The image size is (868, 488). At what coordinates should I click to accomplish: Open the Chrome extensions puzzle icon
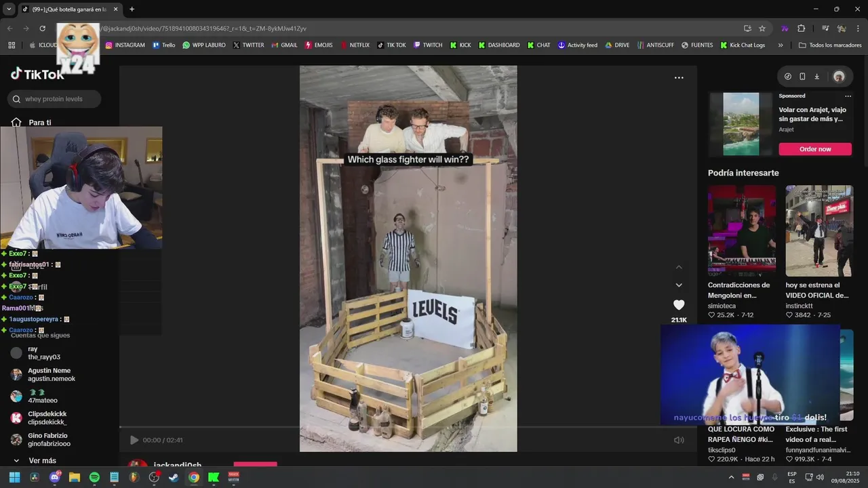(x=801, y=28)
